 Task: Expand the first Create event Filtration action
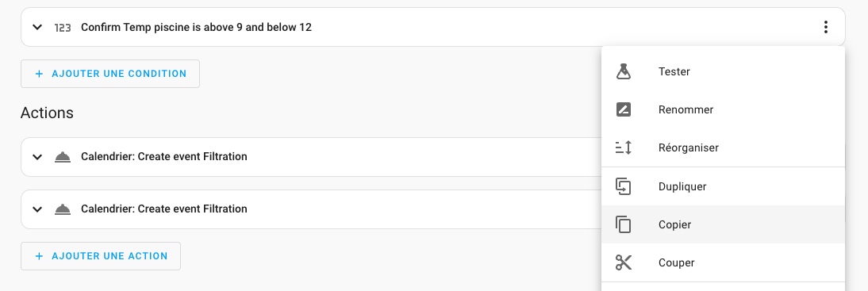click(x=37, y=157)
